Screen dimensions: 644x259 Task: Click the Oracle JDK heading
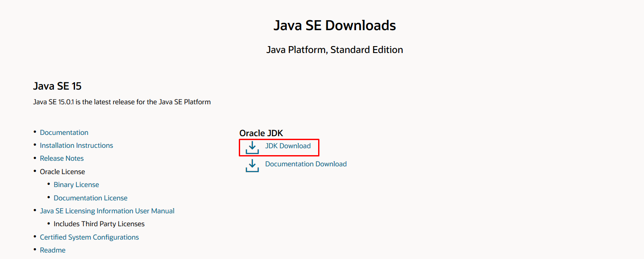tap(261, 133)
